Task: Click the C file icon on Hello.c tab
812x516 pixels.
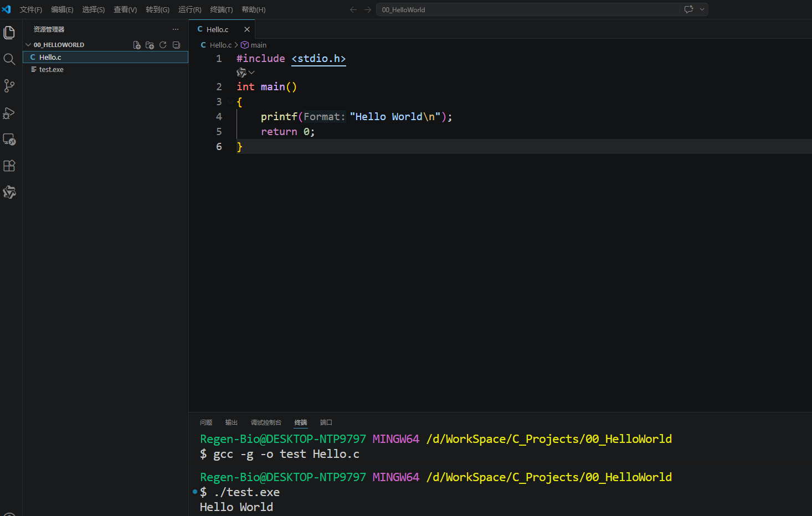Action: pyautogui.click(x=200, y=29)
